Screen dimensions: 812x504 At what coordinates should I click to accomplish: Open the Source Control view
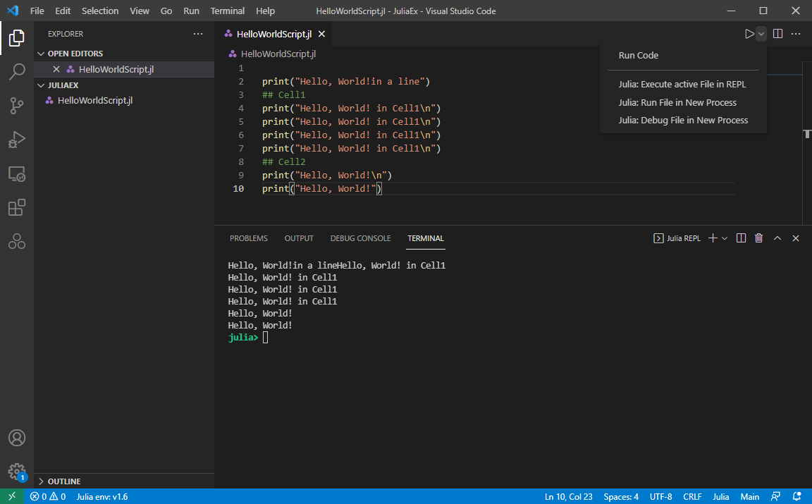(x=17, y=106)
